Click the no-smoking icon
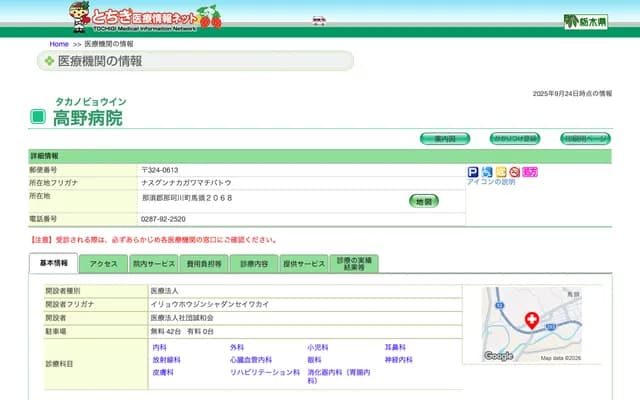The image size is (640, 400). (x=514, y=172)
